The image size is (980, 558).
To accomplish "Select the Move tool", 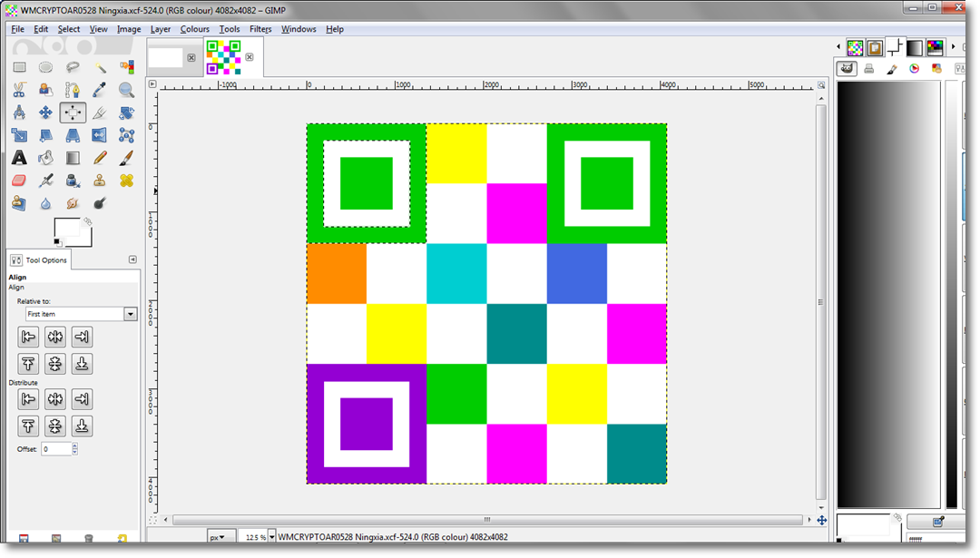I will click(x=45, y=113).
